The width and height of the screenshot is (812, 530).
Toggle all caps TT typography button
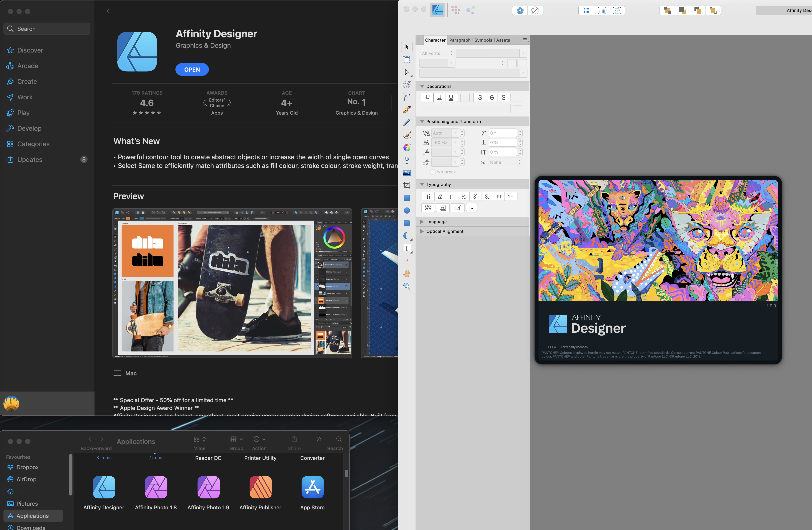(x=498, y=197)
